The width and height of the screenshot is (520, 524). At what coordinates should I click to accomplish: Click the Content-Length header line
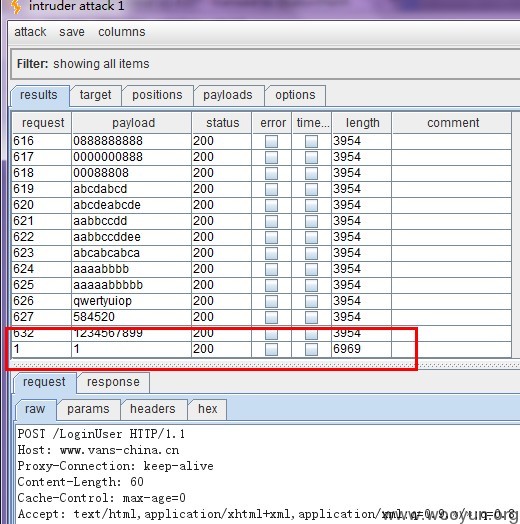81,482
